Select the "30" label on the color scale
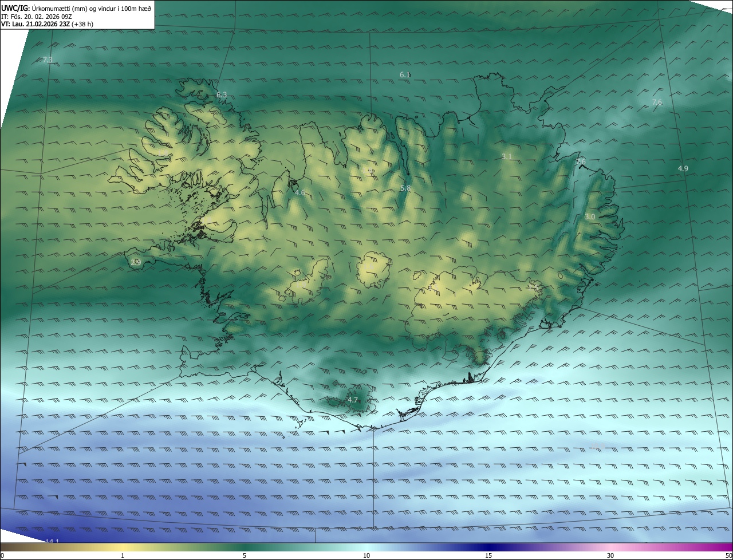 click(610, 555)
